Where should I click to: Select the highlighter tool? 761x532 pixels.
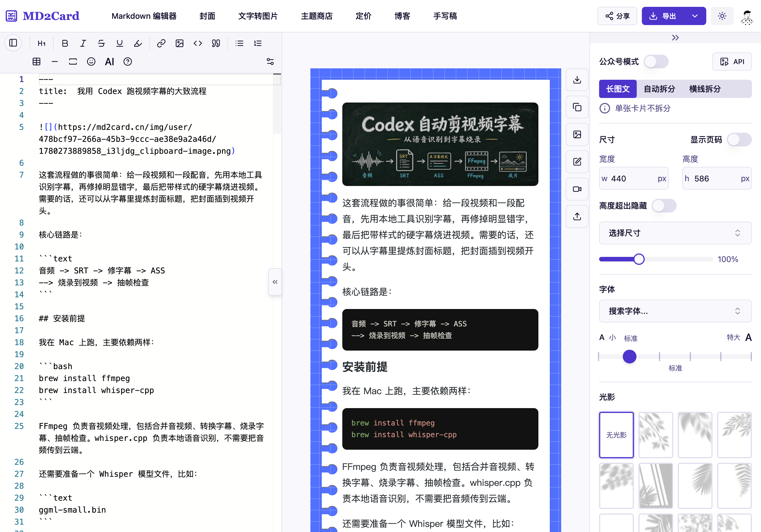(x=138, y=43)
